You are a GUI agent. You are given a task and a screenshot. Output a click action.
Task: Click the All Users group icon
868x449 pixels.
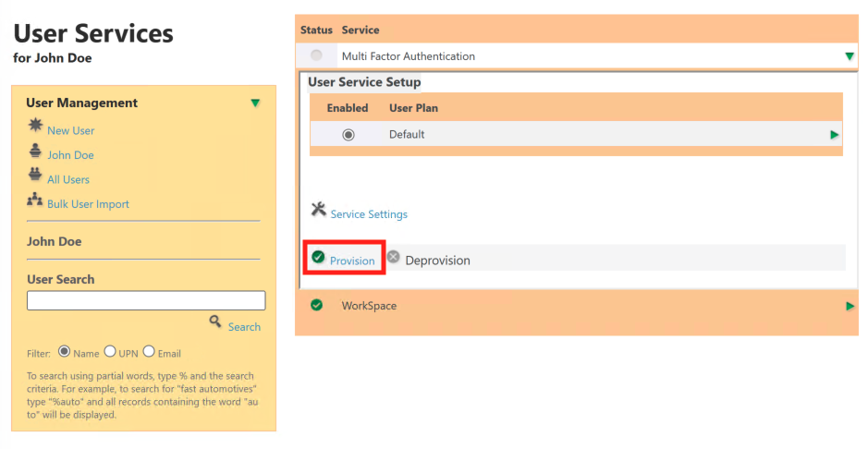(35, 175)
